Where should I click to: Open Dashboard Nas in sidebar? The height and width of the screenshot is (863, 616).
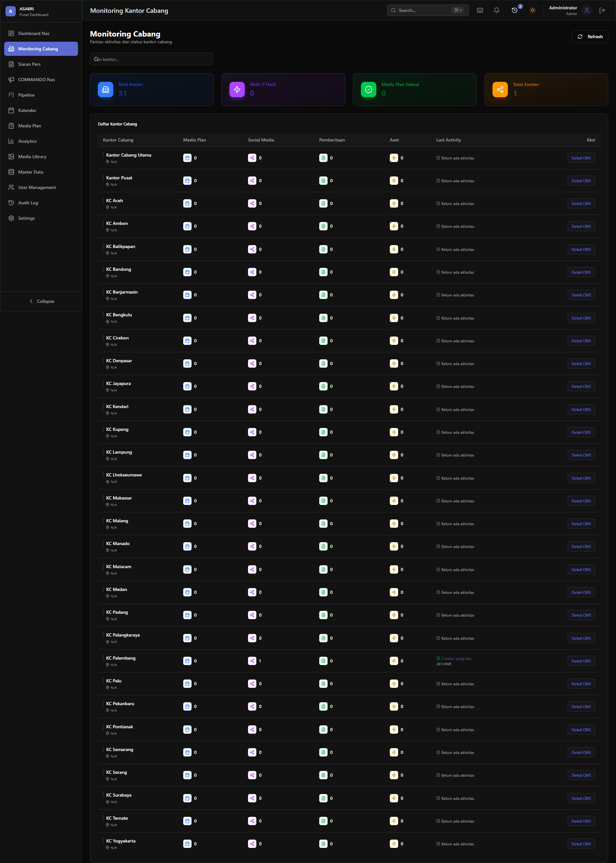(41, 33)
